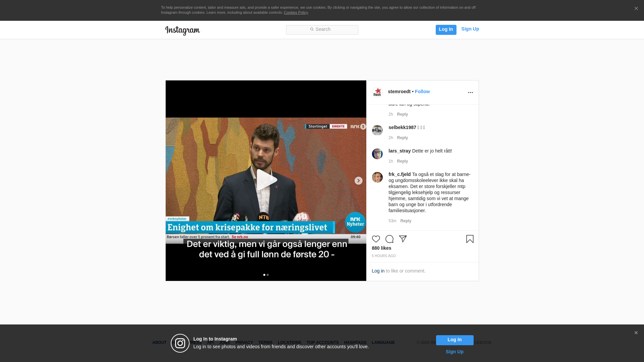Image resolution: width=644 pixels, height=362 pixels.
Task: Open the 5 hours ago timestamp
Action: click(x=384, y=256)
